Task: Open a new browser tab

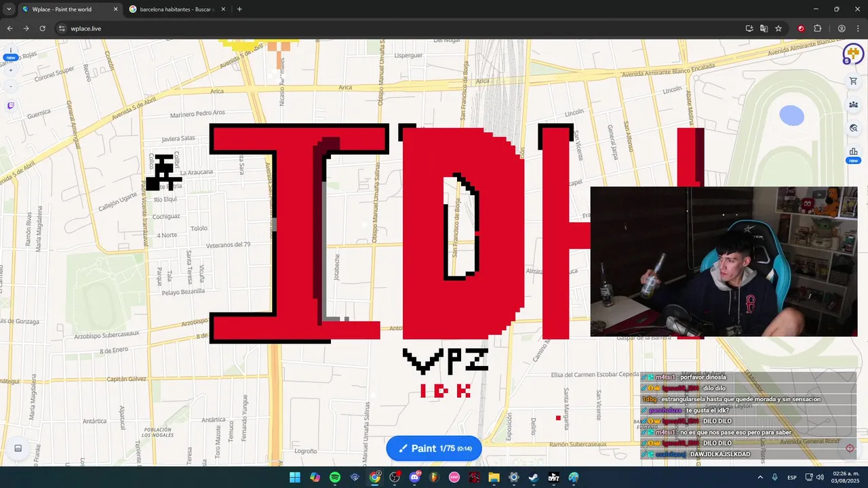Action: point(239,9)
